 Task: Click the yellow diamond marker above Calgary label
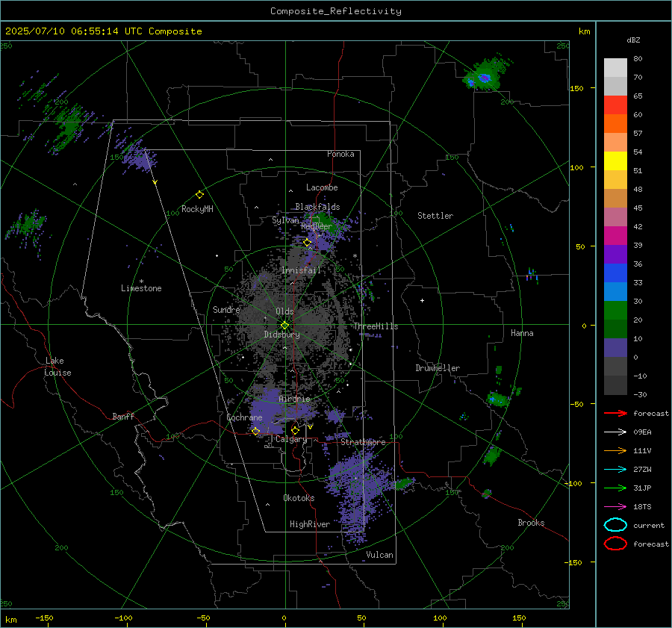295,430
